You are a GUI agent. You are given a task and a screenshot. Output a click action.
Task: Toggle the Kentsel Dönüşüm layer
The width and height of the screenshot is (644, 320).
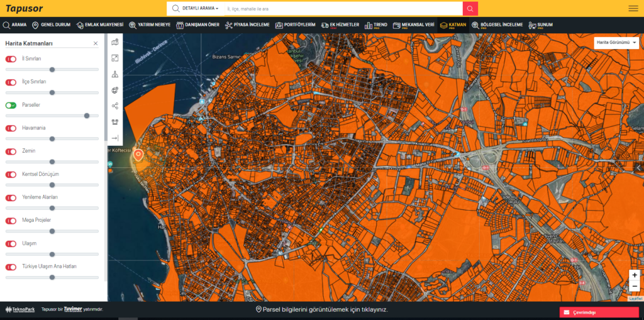pos(11,174)
